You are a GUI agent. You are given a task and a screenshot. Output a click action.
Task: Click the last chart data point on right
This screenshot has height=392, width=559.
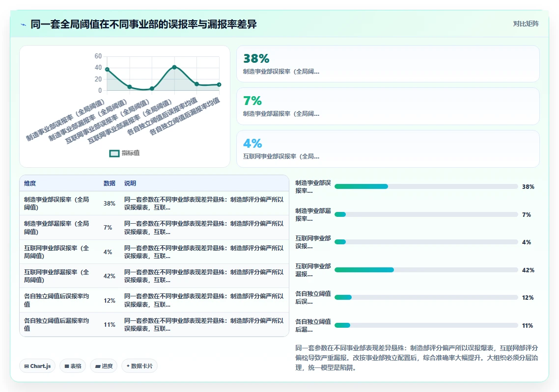(219, 84)
